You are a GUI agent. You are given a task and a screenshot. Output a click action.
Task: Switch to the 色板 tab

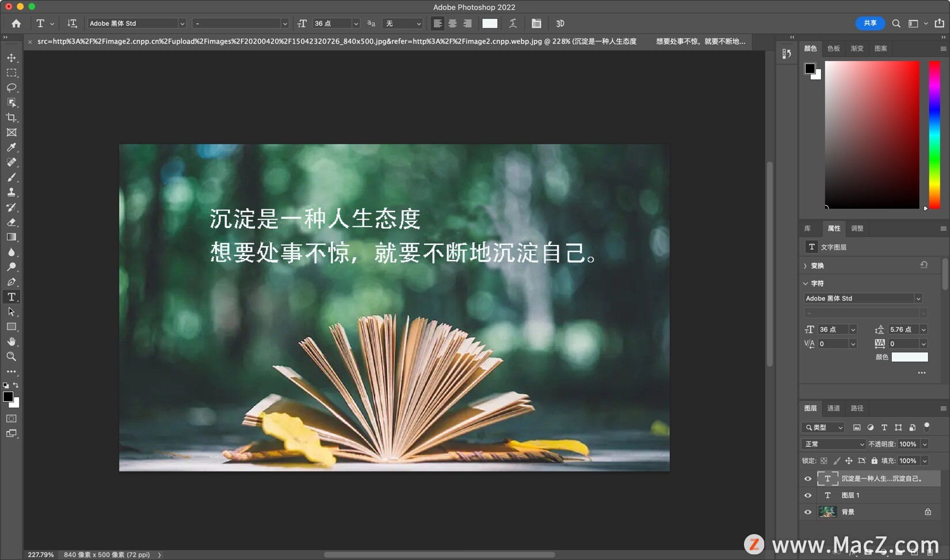pos(833,48)
